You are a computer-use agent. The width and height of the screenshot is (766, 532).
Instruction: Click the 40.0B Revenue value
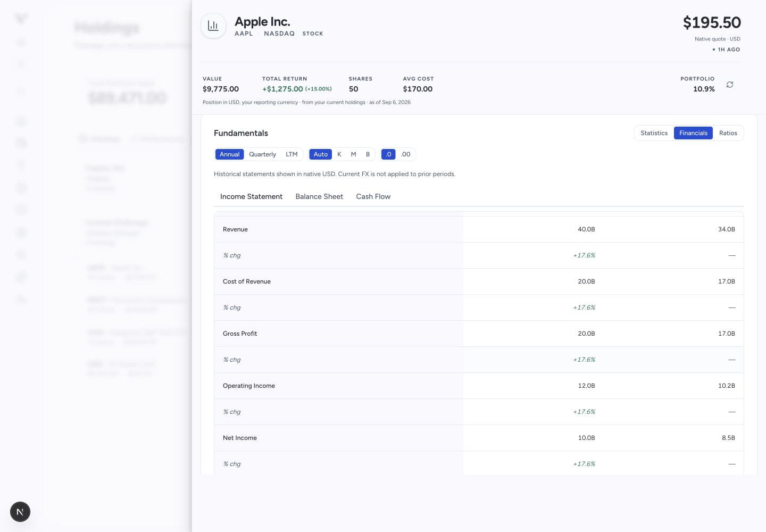coord(586,229)
